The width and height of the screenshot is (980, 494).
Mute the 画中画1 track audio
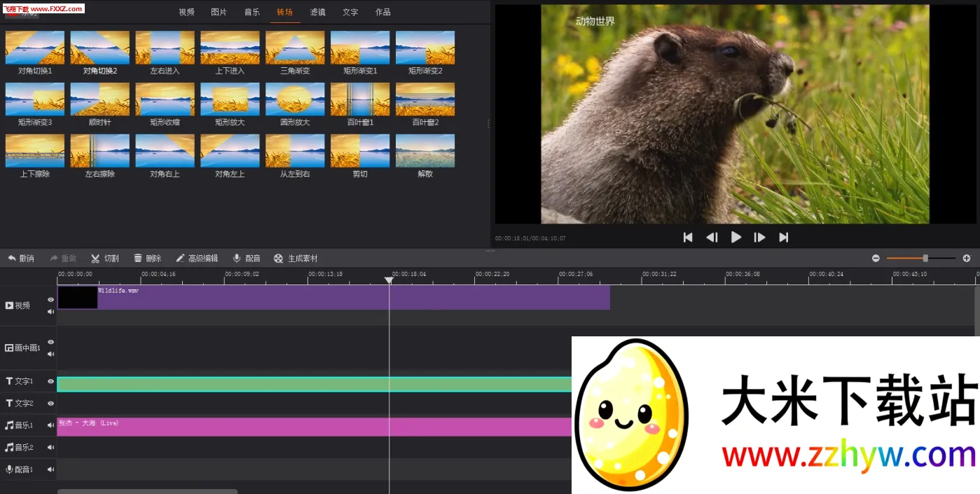tap(50, 354)
